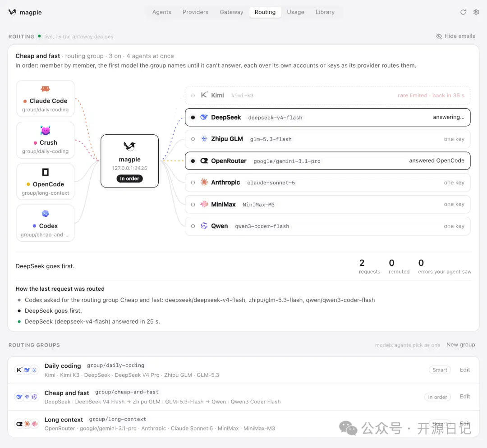Click the google/gemini-3.1-pro model label

point(287,161)
